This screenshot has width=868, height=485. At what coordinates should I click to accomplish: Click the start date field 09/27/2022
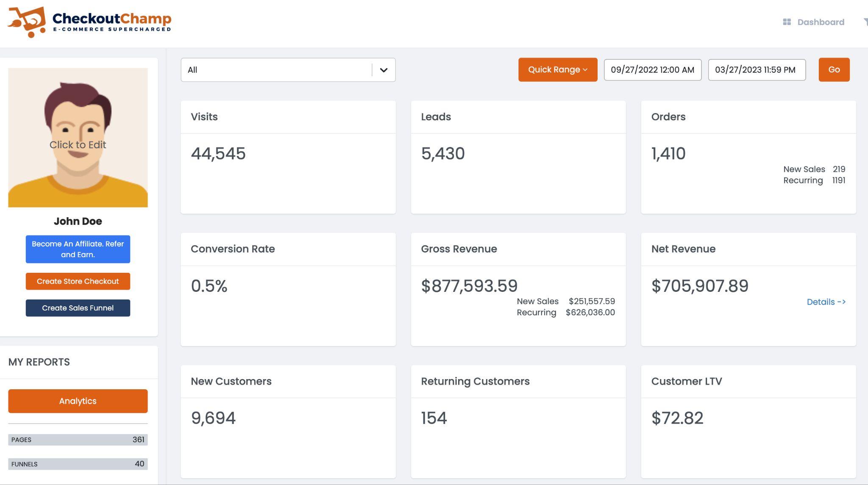653,70
